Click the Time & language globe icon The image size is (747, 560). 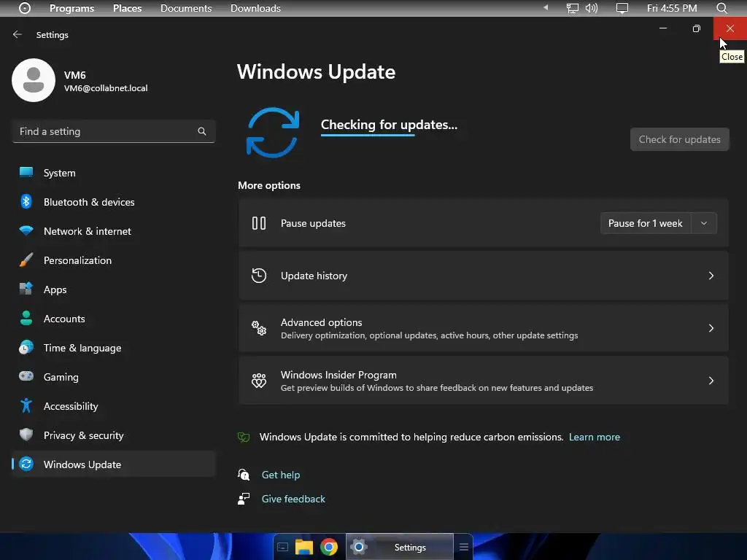26,347
